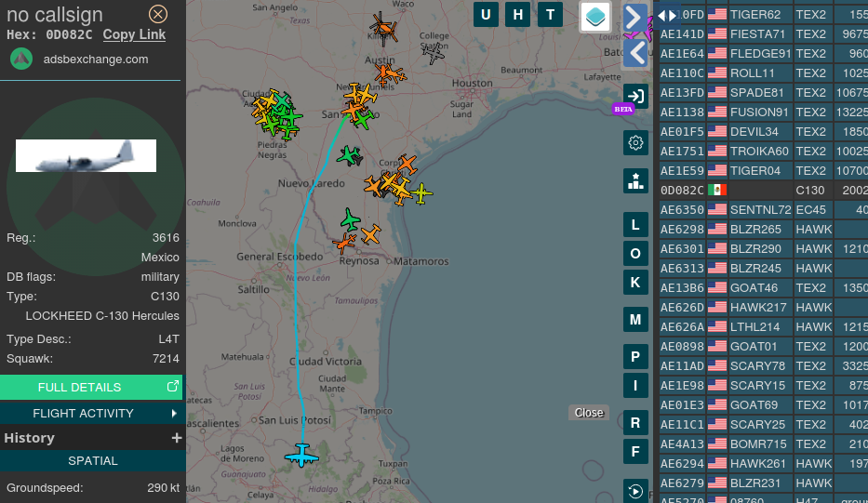The height and width of the screenshot is (503, 868).
Task: Select the GOAT46 table row
Action: point(764,287)
